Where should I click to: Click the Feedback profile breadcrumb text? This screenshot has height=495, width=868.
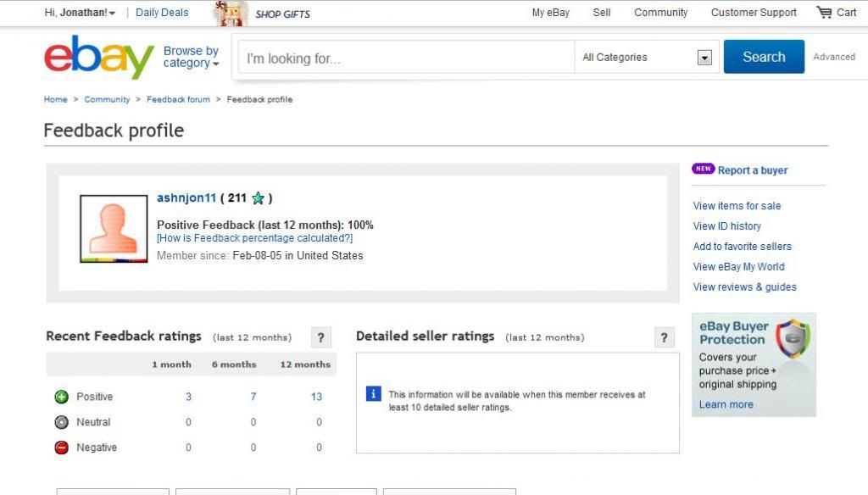259,100
